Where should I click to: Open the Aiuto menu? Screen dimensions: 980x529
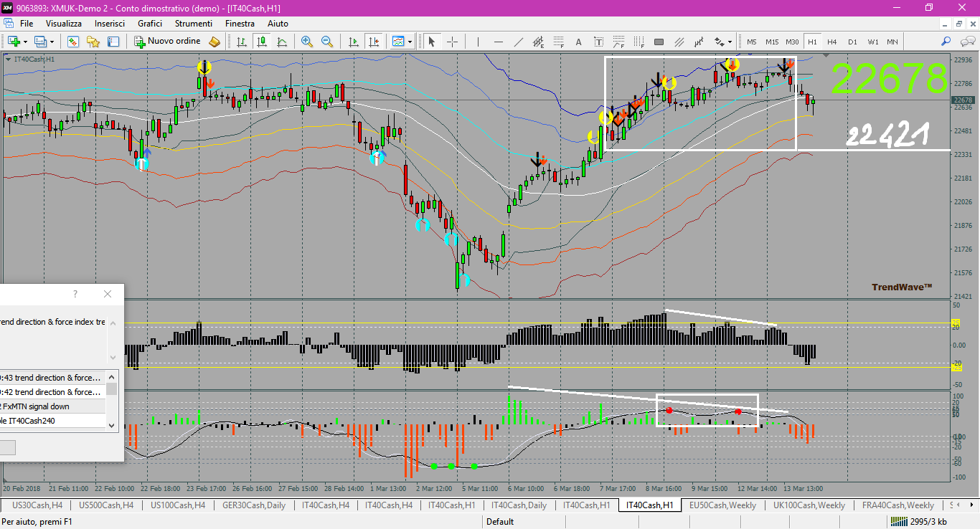pyautogui.click(x=278, y=24)
